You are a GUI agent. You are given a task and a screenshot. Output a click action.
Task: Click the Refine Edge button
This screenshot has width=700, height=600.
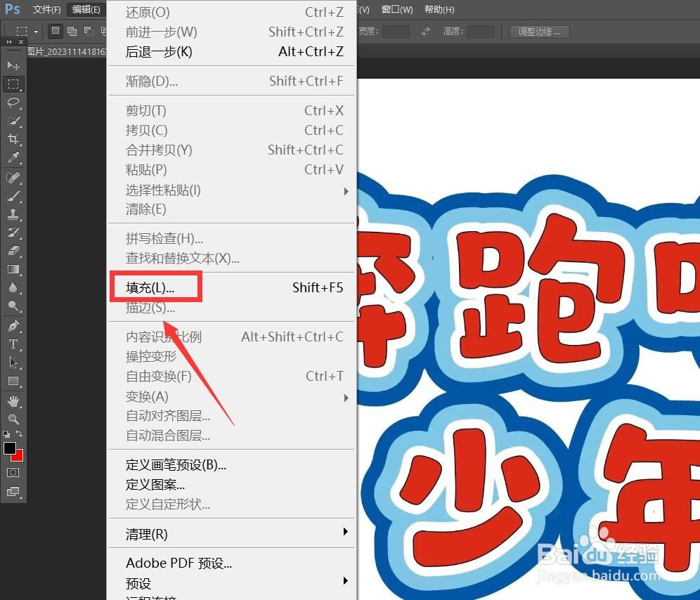click(x=539, y=32)
